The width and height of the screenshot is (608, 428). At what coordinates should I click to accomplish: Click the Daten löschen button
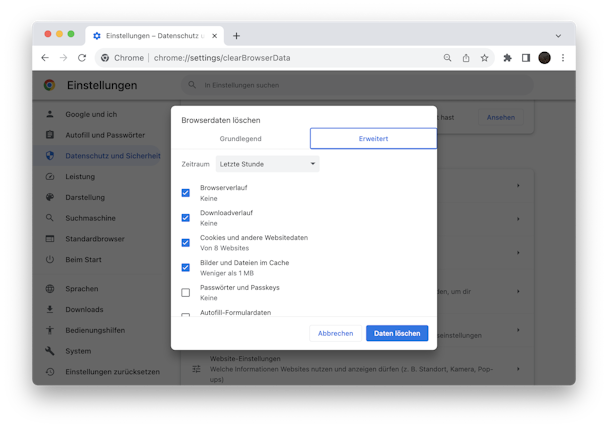[x=397, y=333]
